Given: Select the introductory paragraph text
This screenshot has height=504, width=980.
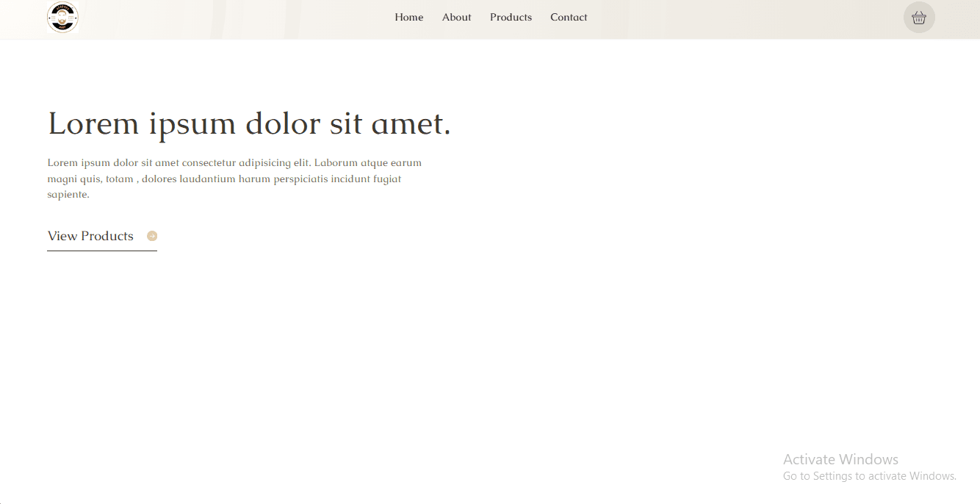Looking at the screenshot, I should click(x=234, y=178).
